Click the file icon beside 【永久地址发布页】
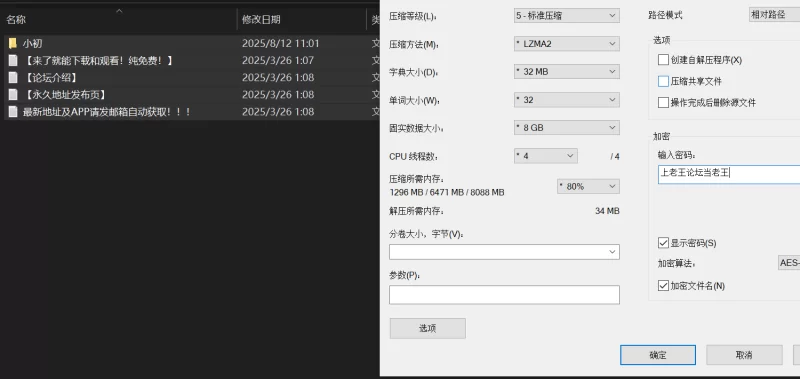This screenshot has height=379, width=800. [13, 94]
